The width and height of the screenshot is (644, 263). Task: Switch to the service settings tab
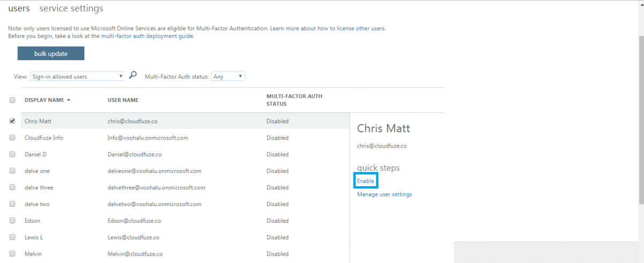(x=71, y=9)
